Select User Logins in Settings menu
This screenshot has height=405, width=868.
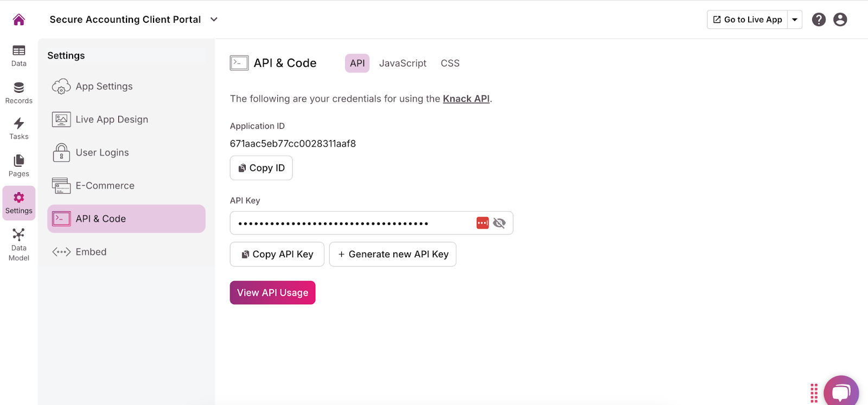click(x=103, y=153)
